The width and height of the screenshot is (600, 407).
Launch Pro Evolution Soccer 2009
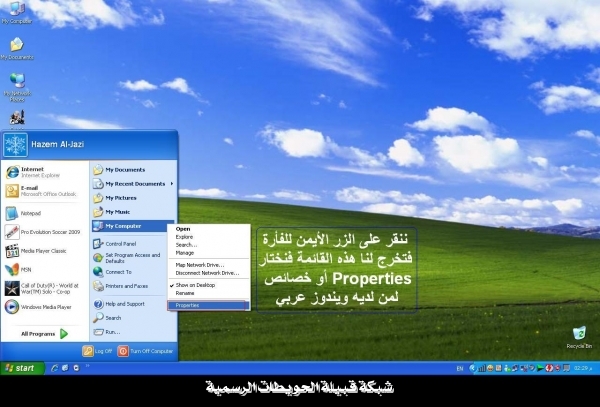click(43, 232)
